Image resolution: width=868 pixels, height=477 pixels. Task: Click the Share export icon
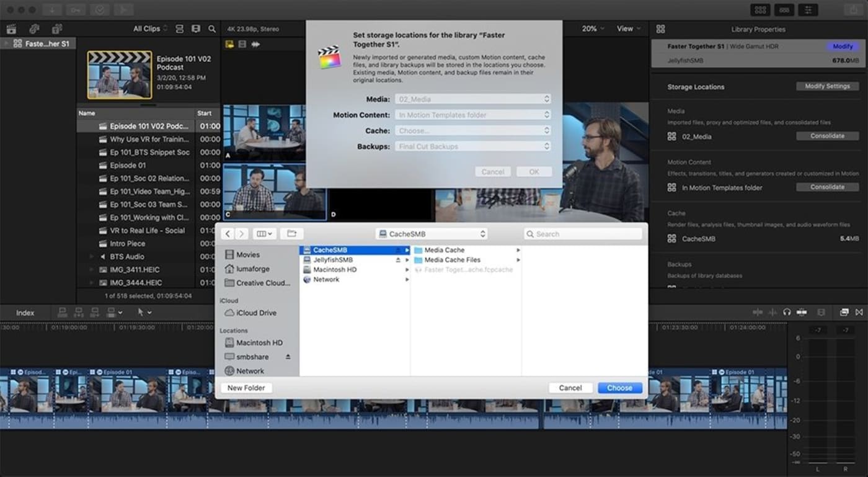855,10
